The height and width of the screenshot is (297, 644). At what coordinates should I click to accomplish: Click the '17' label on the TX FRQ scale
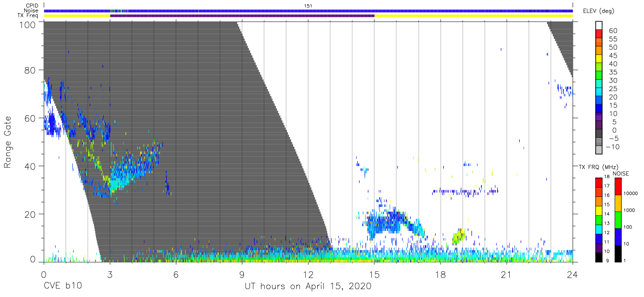(607, 186)
